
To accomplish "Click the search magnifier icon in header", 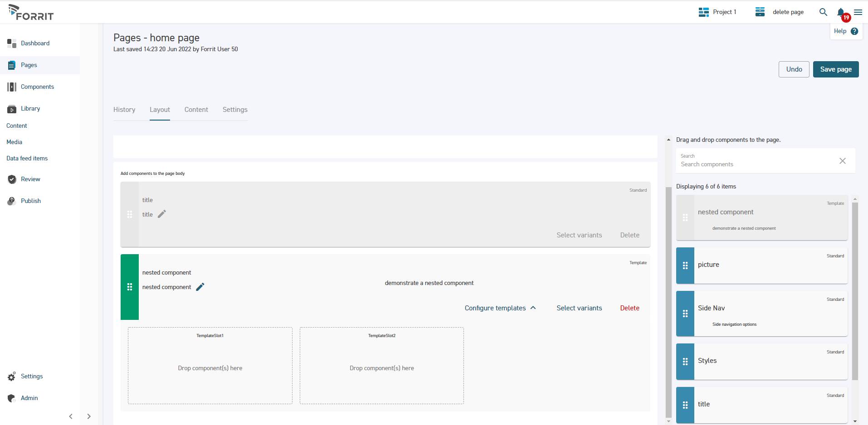I will pos(823,12).
